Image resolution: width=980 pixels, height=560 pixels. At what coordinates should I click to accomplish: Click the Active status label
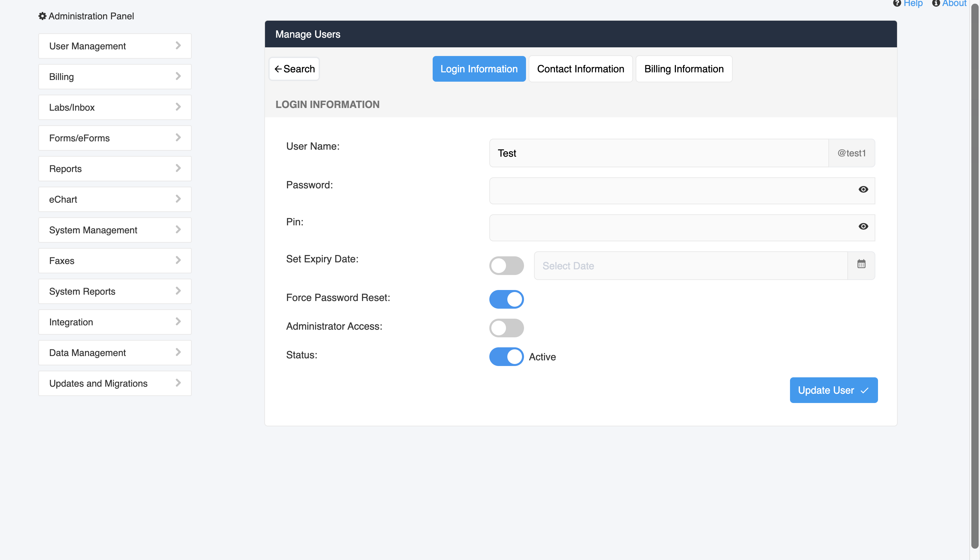542,357
